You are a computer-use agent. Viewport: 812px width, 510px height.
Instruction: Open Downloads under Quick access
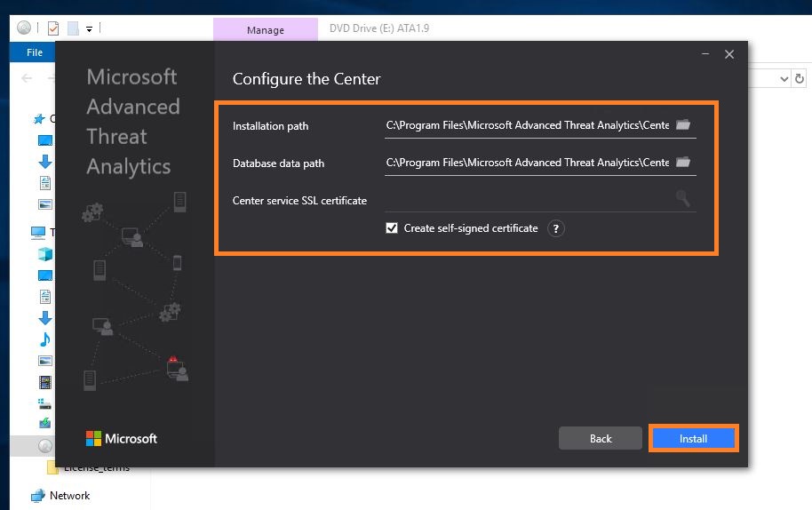tap(45, 162)
